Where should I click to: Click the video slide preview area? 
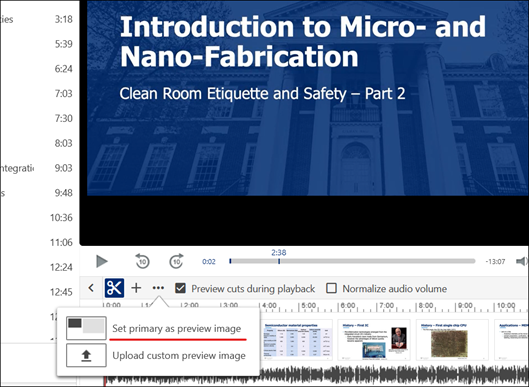click(308, 98)
